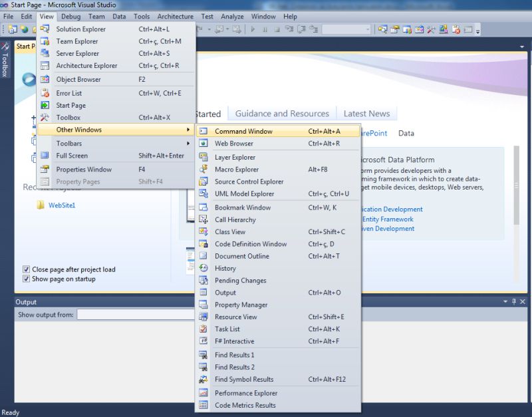The image size is (532, 417).
Task: Click the Toolbox icon in View menu
Action: [45, 118]
